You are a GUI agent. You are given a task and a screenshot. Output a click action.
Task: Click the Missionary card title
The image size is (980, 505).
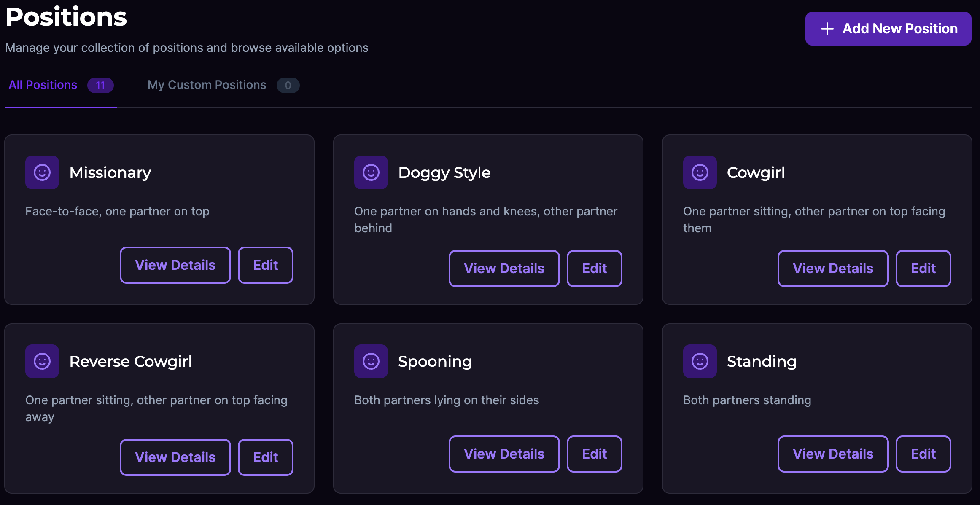click(110, 173)
